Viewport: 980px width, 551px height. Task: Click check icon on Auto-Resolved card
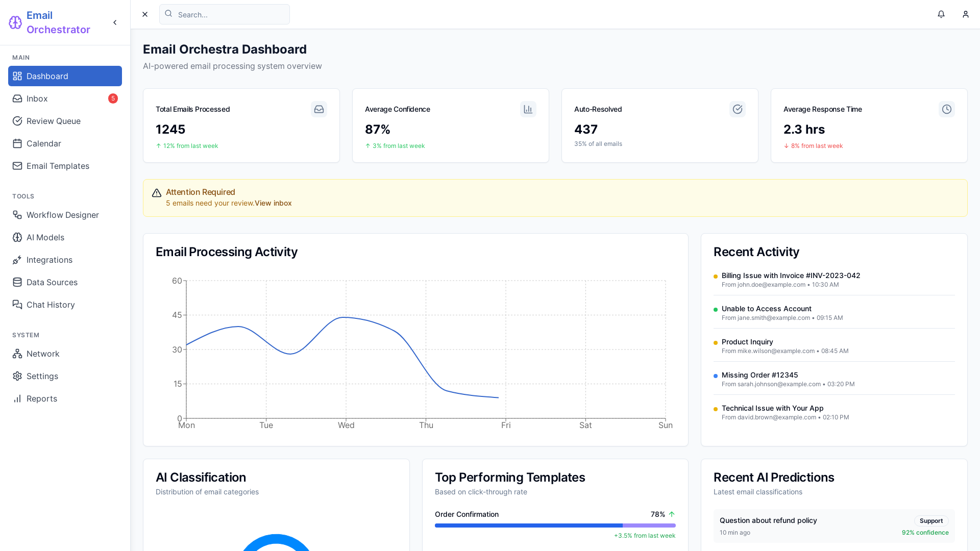tap(738, 109)
